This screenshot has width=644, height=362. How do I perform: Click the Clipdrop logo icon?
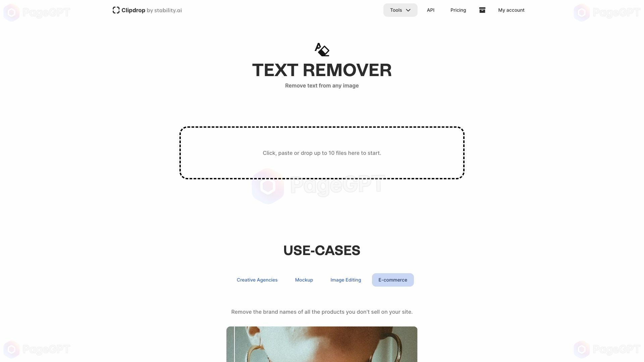pos(116,10)
